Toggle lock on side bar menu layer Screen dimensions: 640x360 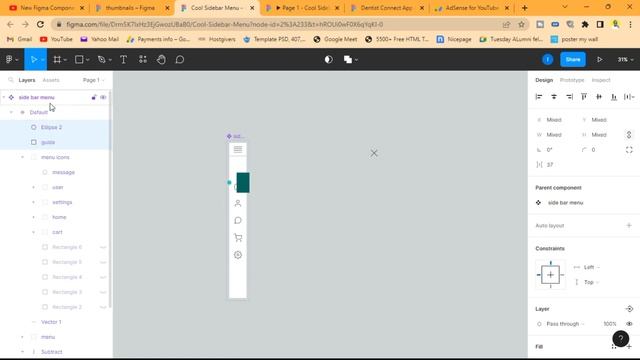tap(94, 97)
